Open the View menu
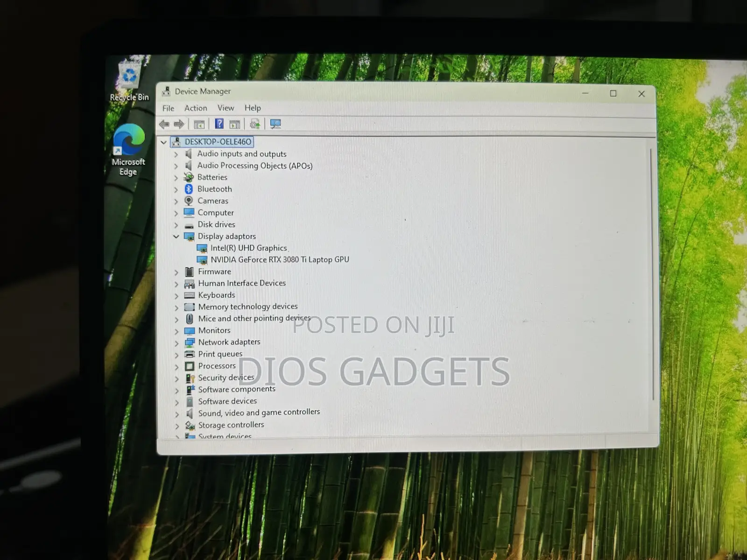The width and height of the screenshot is (747, 560). point(226,108)
